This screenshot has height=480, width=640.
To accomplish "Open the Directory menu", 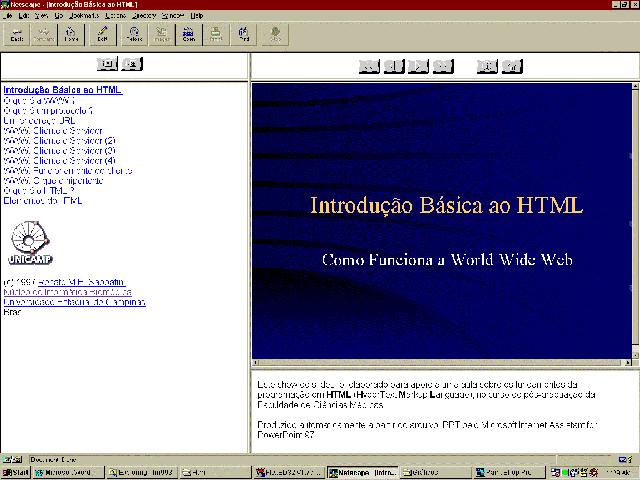I will coord(144,16).
